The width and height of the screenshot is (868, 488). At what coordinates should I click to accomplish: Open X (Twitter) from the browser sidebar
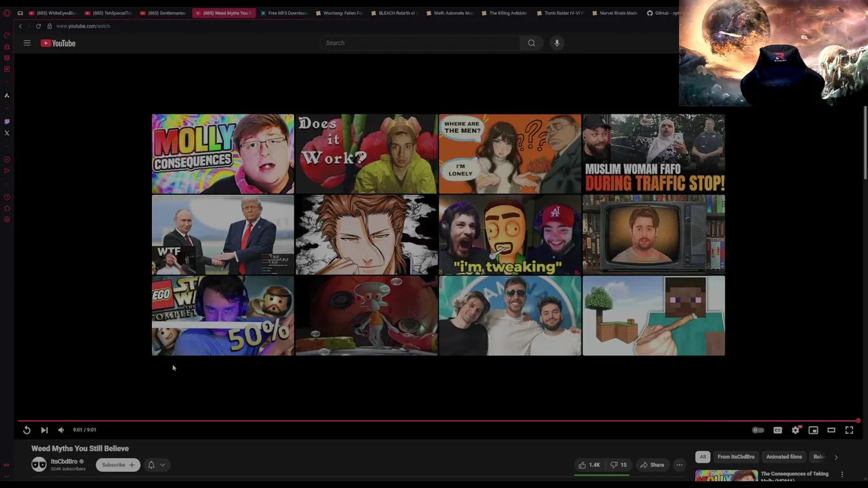tap(7, 133)
